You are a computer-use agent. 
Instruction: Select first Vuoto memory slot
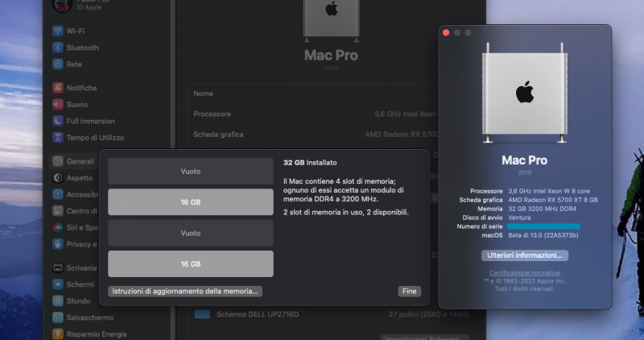[x=191, y=171]
